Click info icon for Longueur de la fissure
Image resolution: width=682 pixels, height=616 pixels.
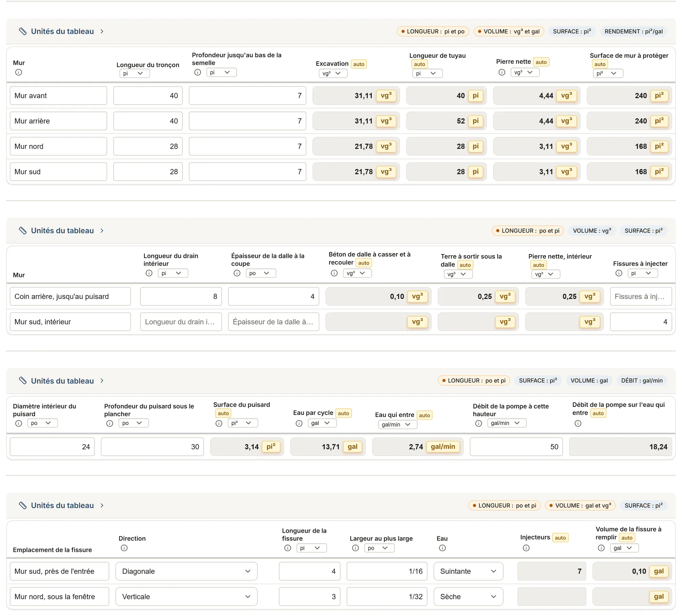point(288,548)
